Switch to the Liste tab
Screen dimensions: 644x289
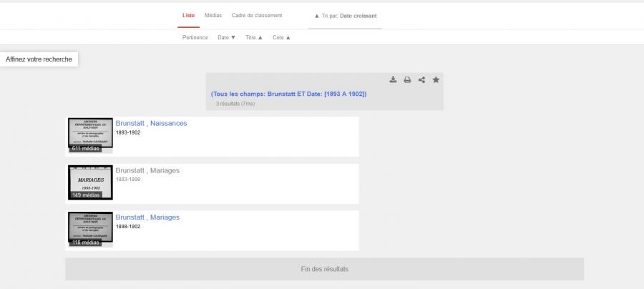188,16
